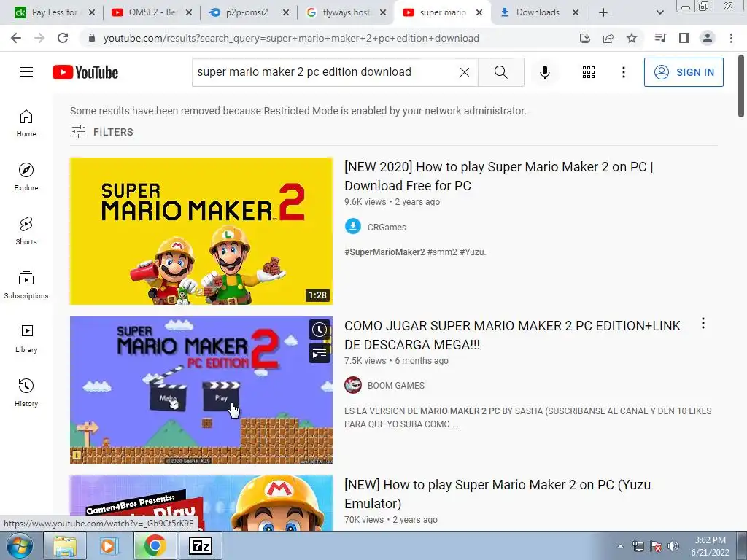Open History in the sidebar
The image size is (747, 560).
click(x=26, y=393)
